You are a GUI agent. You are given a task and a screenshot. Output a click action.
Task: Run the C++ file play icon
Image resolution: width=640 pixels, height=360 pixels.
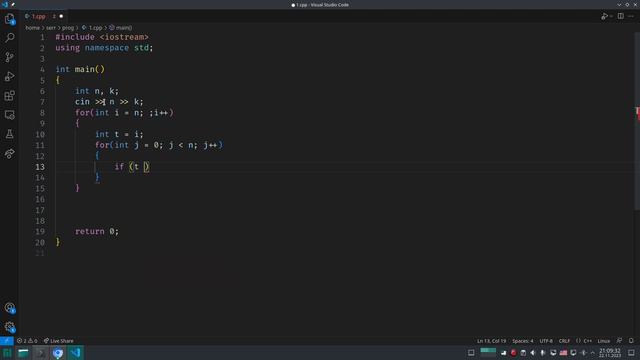[604, 16]
